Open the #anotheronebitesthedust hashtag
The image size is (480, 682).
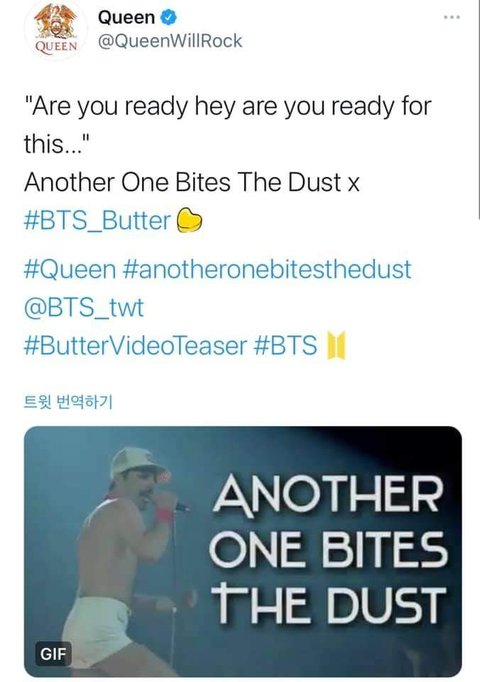[x=267, y=269]
